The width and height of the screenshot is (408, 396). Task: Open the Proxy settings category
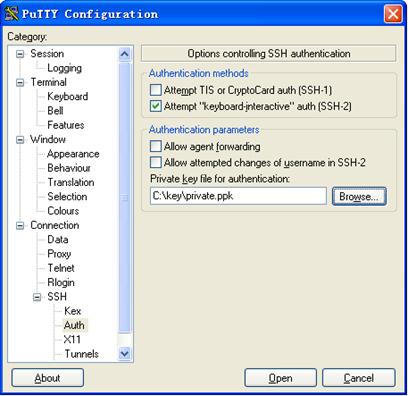click(x=59, y=254)
